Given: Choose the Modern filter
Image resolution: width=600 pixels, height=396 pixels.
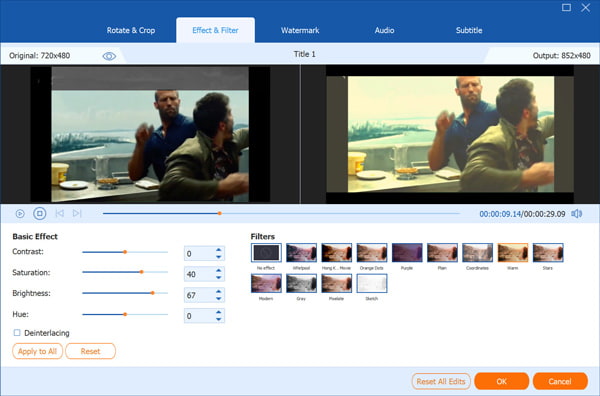Looking at the screenshot, I should coord(266,283).
